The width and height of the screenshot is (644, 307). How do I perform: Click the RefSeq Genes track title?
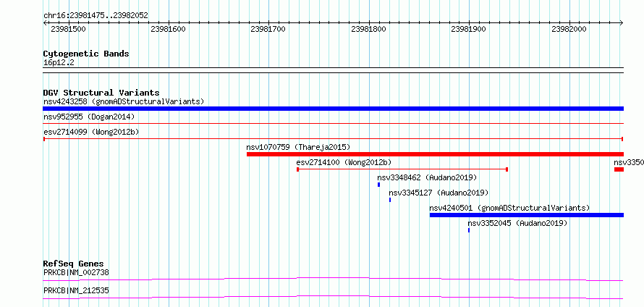tap(73, 264)
